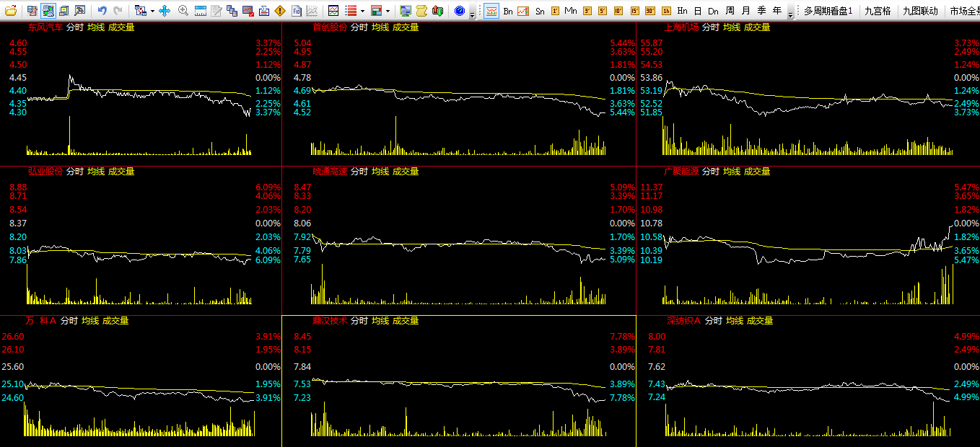Click the 鼎汉技术 stock name
Viewport: 980px width, 447px height.
pyautogui.click(x=330, y=321)
